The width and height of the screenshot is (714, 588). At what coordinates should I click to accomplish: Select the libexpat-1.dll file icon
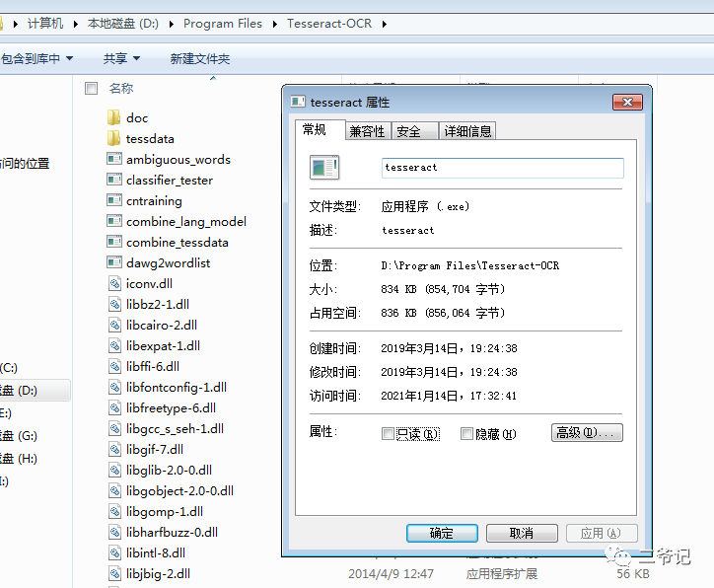coord(114,345)
